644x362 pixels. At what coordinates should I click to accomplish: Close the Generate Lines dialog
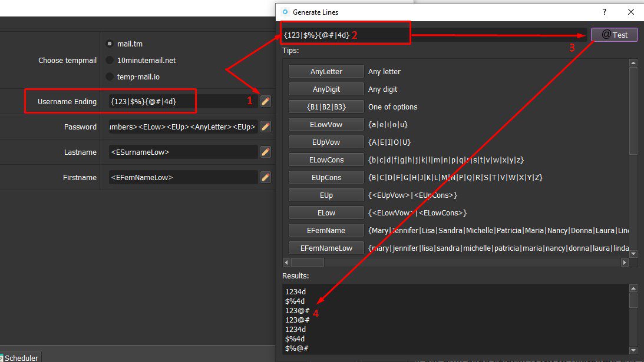(x=631, y=12)
